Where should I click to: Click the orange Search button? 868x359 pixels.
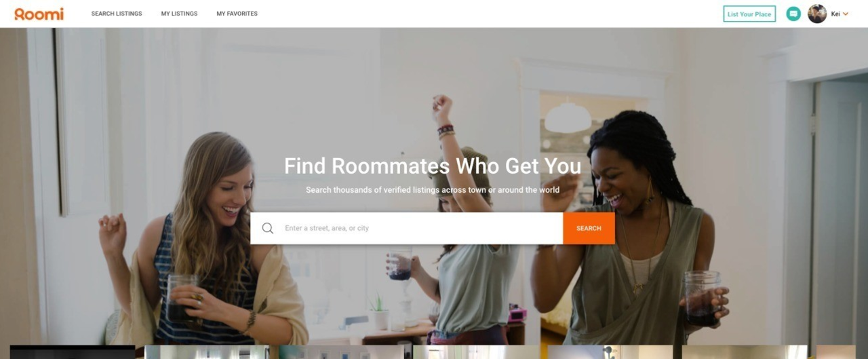point(589,228)
